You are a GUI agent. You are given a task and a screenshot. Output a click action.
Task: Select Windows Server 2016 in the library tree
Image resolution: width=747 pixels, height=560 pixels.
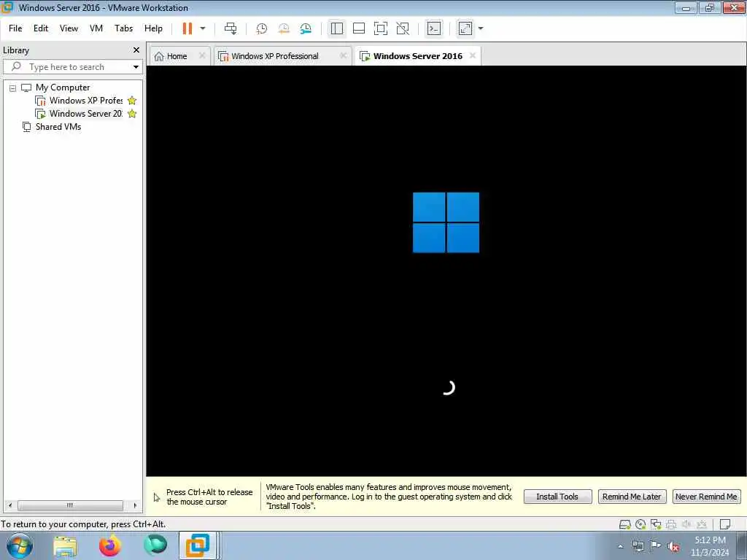(86, 114)
